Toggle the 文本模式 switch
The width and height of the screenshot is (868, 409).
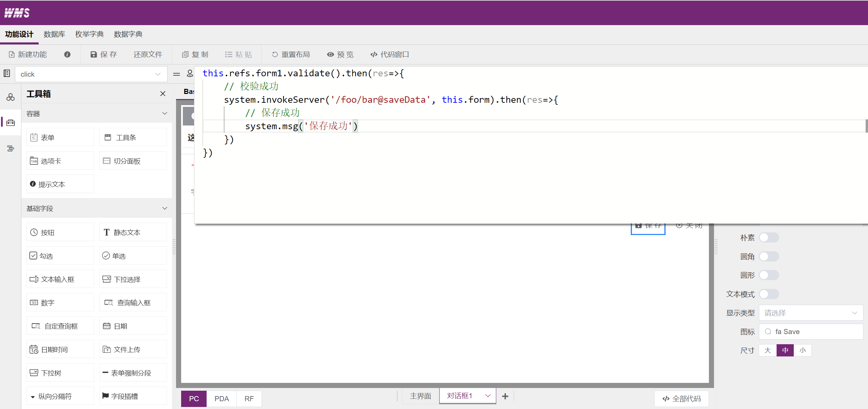[769, 294]
